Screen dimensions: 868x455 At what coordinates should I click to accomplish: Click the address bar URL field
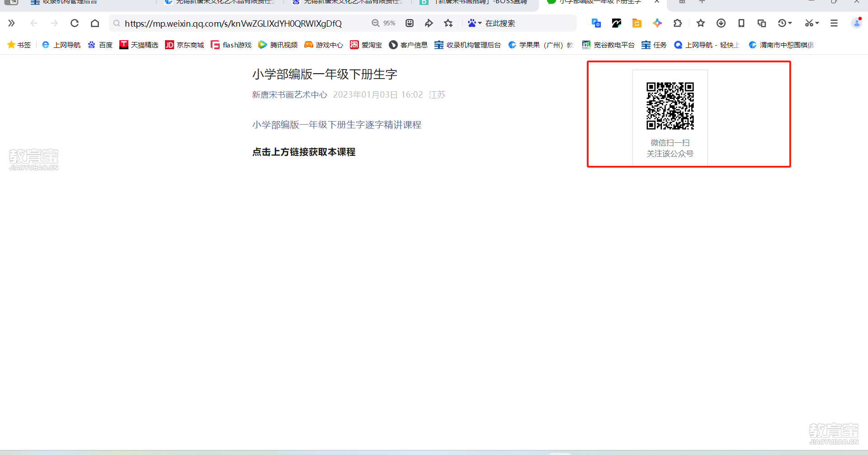tap(233, 23)
